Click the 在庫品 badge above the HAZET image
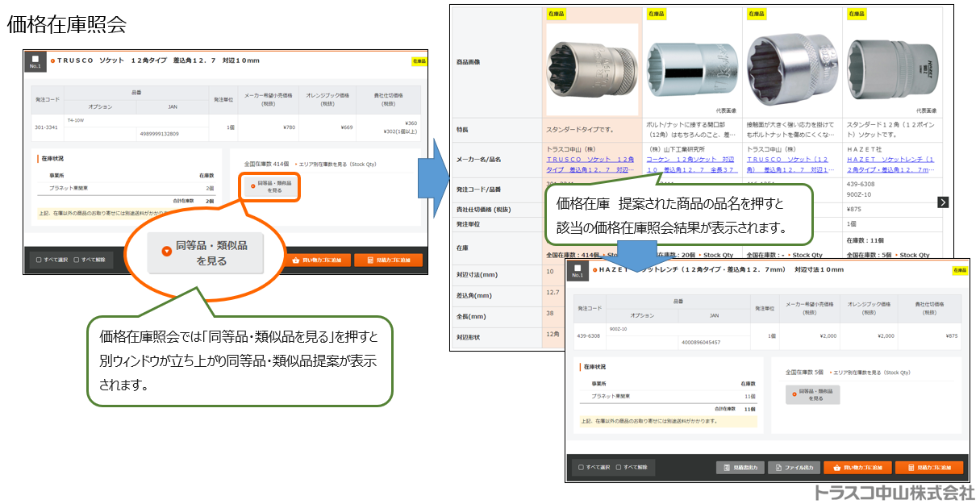 click(x=856, y=14)
